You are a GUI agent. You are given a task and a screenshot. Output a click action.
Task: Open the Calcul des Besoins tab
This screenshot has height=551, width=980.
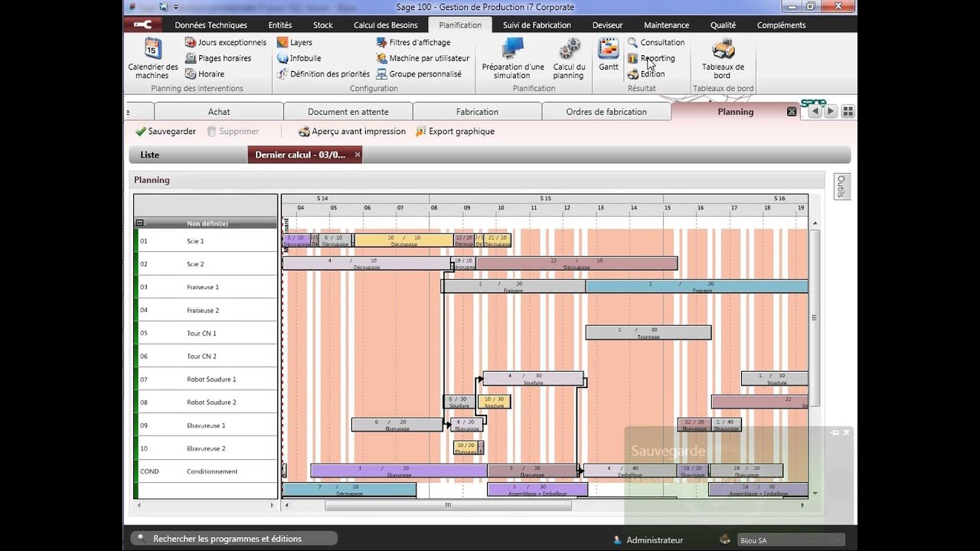coord(386,25)
